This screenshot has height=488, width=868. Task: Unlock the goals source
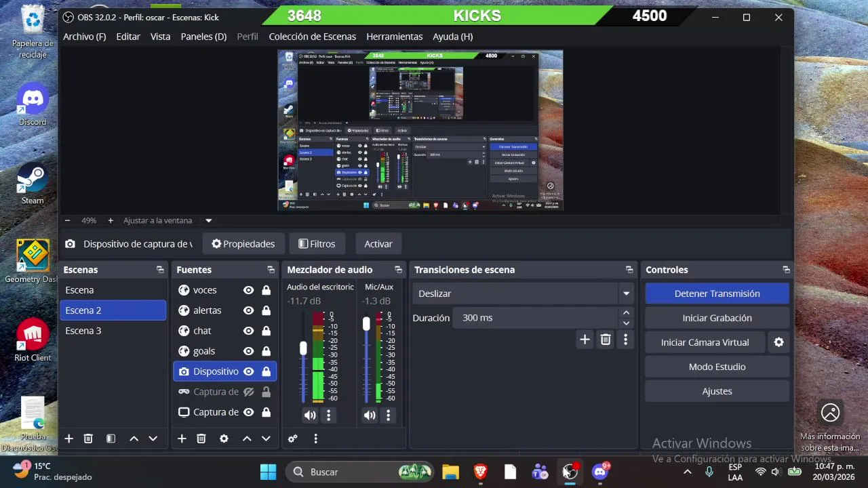coord(266,351)
